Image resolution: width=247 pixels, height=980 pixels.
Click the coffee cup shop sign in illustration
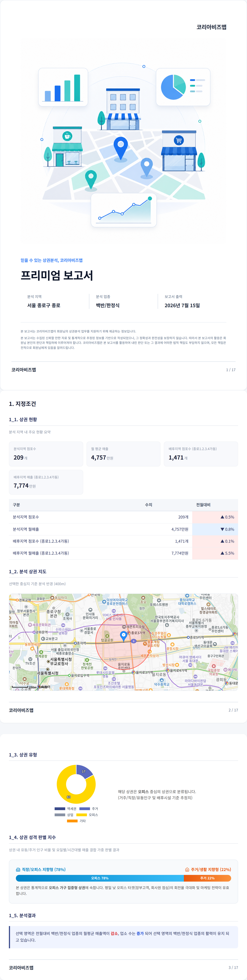coord(67,136)
